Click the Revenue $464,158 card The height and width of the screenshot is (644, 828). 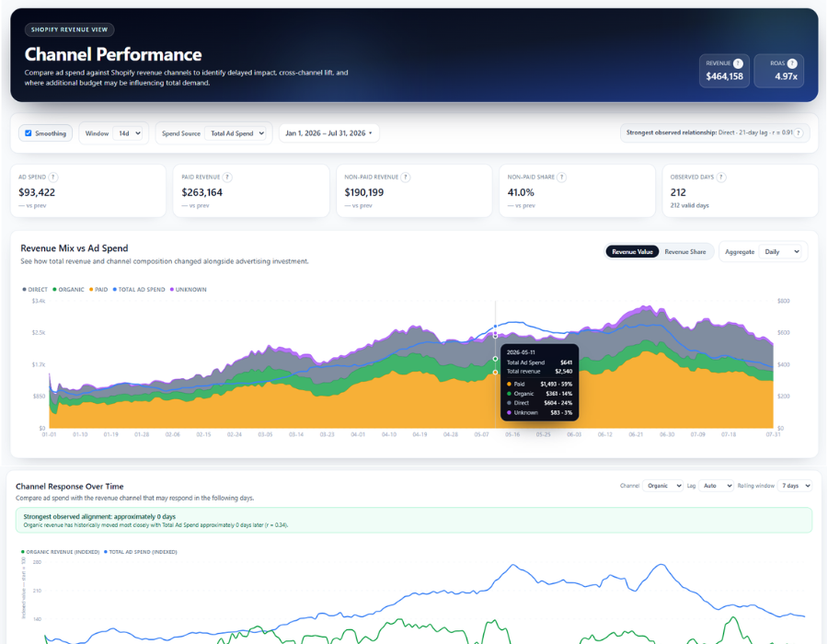(725, 71)
